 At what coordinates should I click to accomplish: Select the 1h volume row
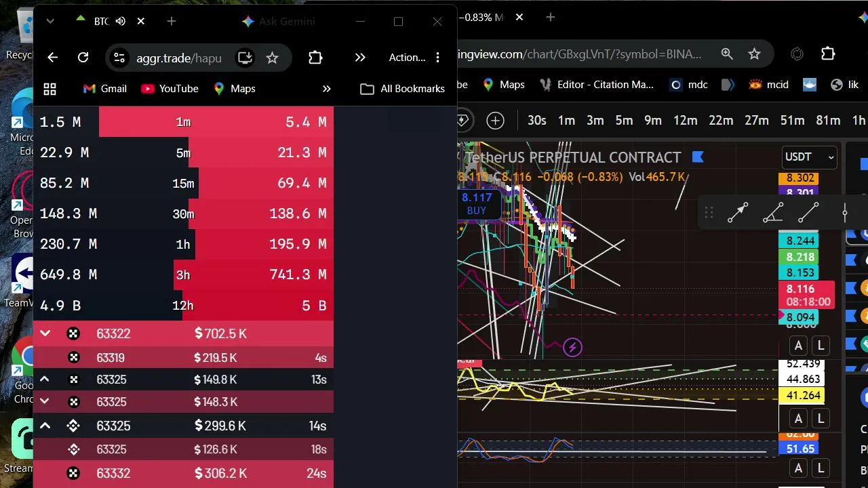[183, 244]
